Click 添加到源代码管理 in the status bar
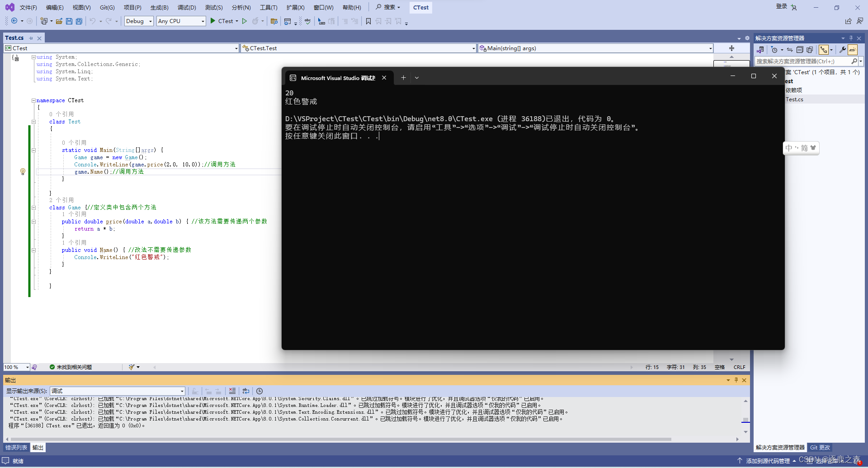This screenshot has height=468, width=868. point(768,461)
